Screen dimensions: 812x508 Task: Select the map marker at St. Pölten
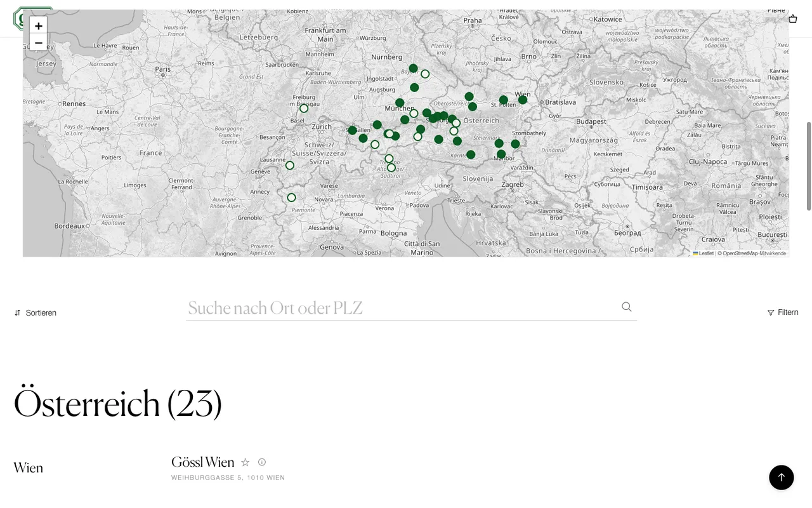pyautogui.click(x=504, y=100)
